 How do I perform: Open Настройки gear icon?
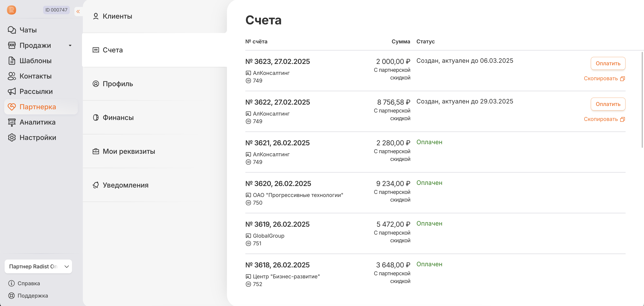pos(12,137)
